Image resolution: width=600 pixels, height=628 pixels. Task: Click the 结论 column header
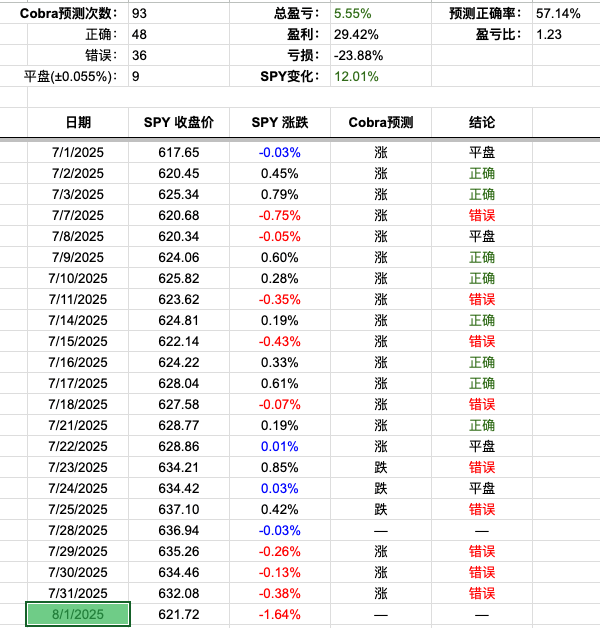click(x=482, y=122)
